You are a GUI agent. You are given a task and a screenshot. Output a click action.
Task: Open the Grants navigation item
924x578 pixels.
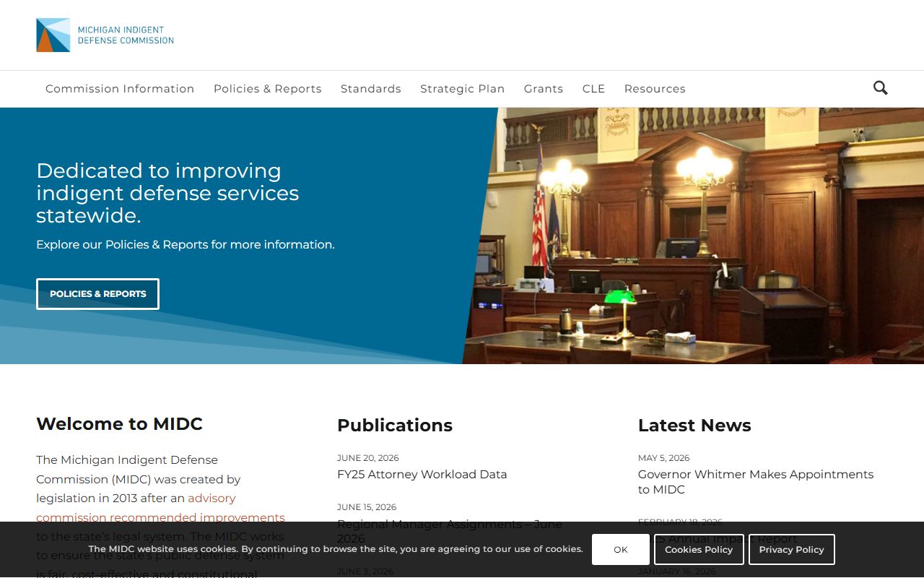tap(544, 89)
